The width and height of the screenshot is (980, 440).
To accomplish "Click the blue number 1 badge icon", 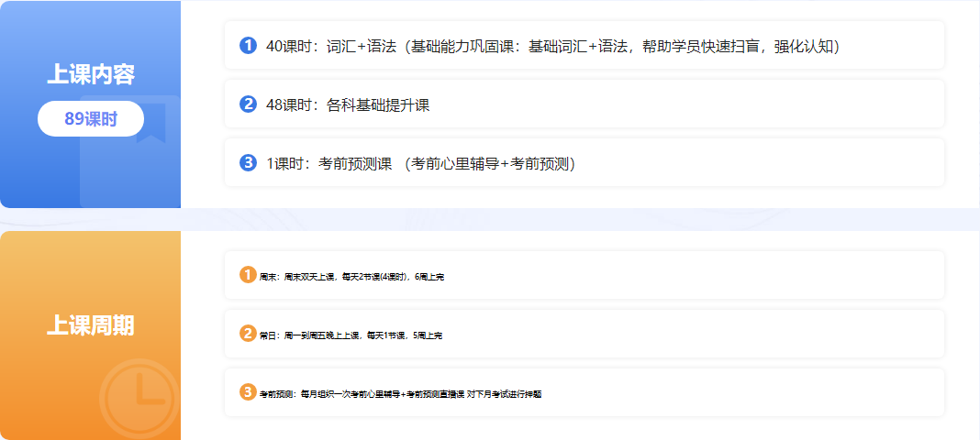I will click(x=248, y=46).
